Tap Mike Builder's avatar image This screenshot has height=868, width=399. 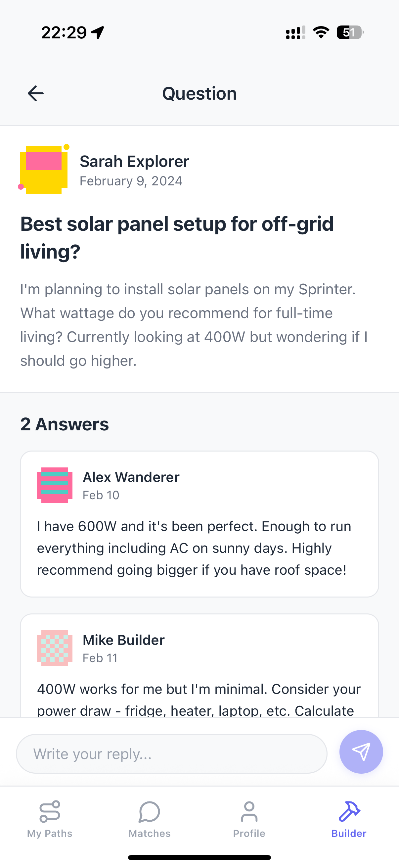pyautogui.click(x=55, y=648)
